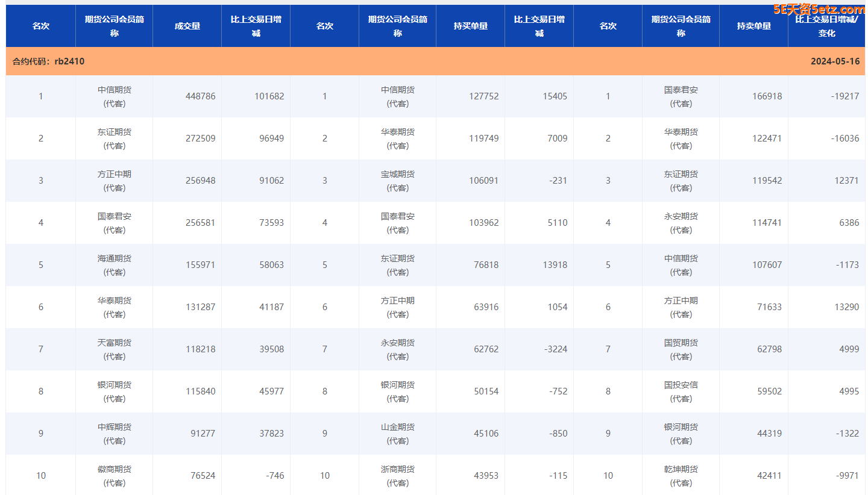This screenshot has width=868, height=495.
Task: Click volume change value 96949
Action: [271, 139]
